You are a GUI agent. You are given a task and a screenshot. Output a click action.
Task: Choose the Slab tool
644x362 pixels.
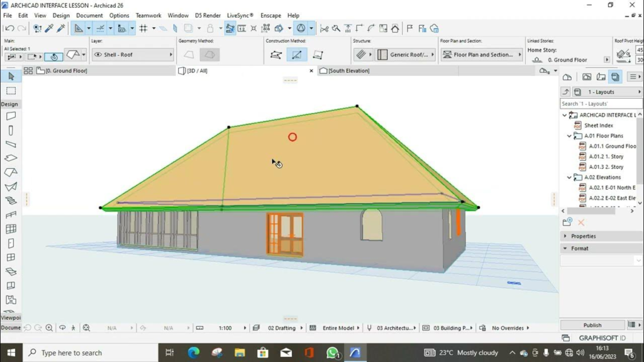(x=11, y=158)
